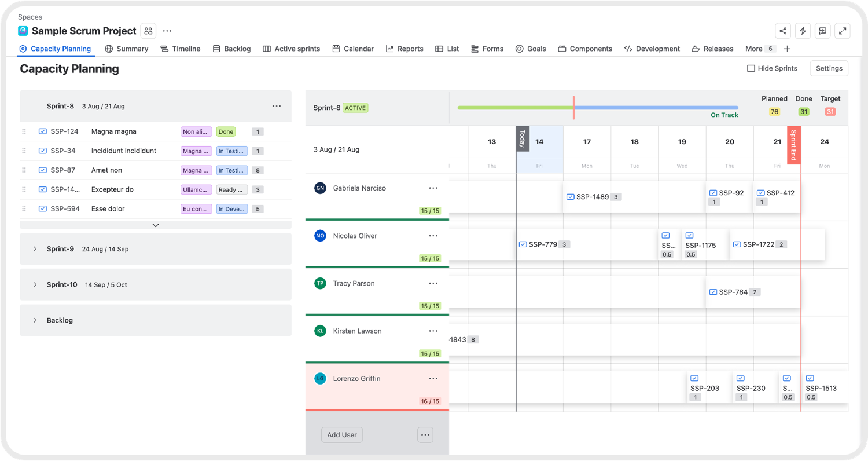Open the options menu for Tracy Parson
868x461 pixels.
[x=433, y=283]
